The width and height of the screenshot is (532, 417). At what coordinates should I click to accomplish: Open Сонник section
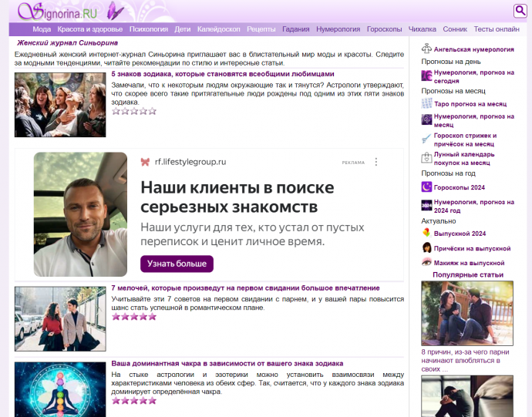(455, 29)
